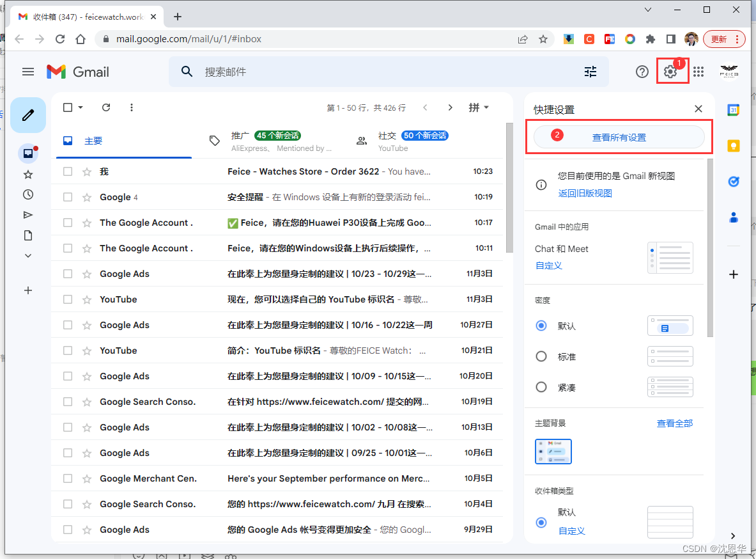The height and width of the screenshot is (559, 756).
Task: Click 返回旧版视图 link
Action: (x=585, y=193)
